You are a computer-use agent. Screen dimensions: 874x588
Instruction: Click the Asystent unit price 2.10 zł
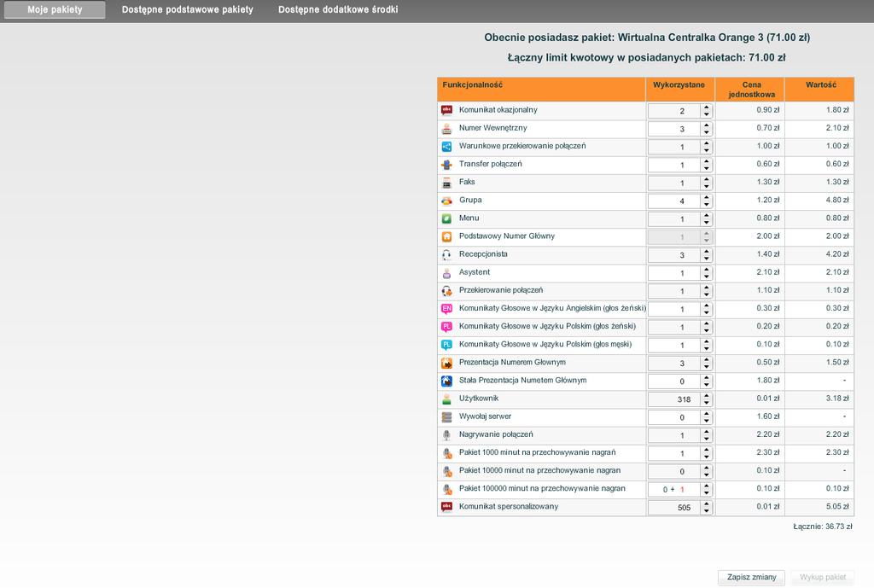pos(768,272)
